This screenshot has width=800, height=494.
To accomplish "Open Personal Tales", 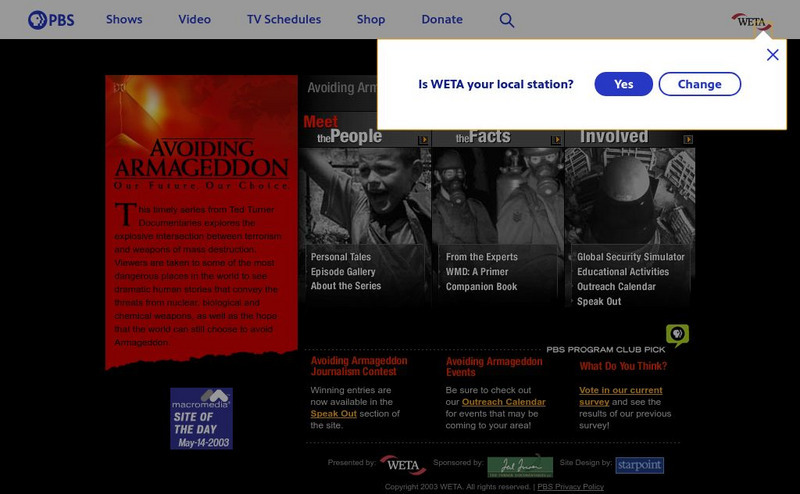I will 341,257.
